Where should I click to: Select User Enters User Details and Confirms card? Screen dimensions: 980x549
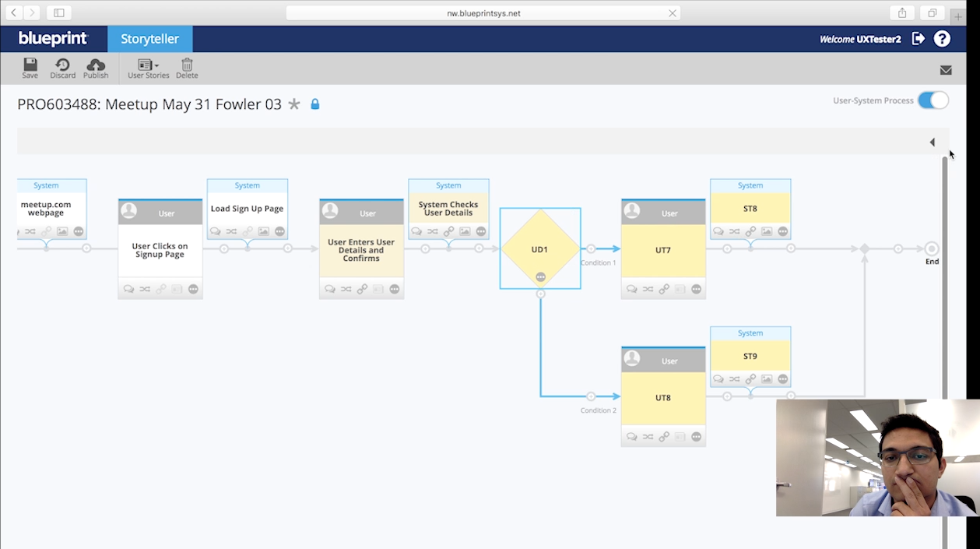click(x=361, y=249)
